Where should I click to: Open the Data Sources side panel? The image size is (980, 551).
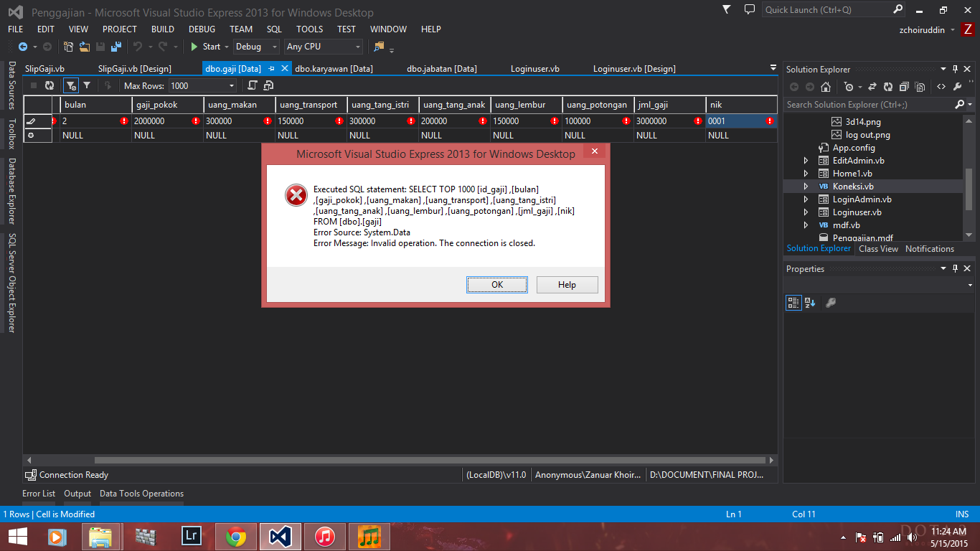(11, 85)
